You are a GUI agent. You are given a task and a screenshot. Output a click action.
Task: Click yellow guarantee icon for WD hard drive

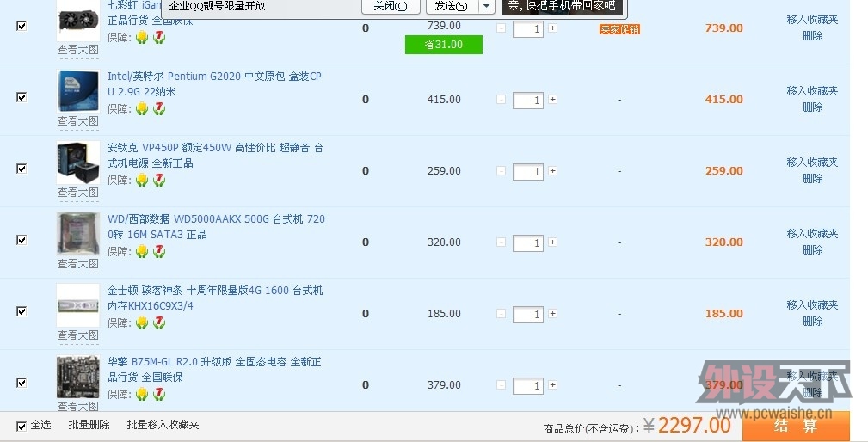tap(142, 252)
